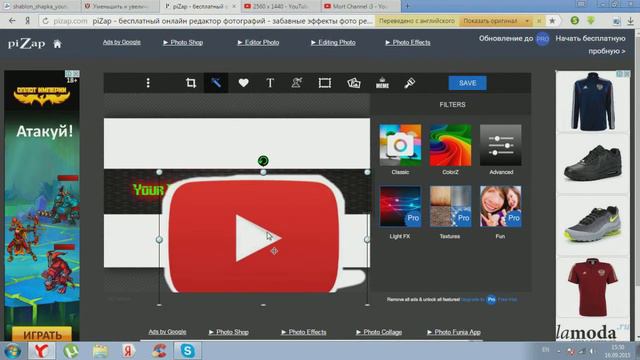
Task: Expand the translation options dropdown arrow
Action: (527, 21)
